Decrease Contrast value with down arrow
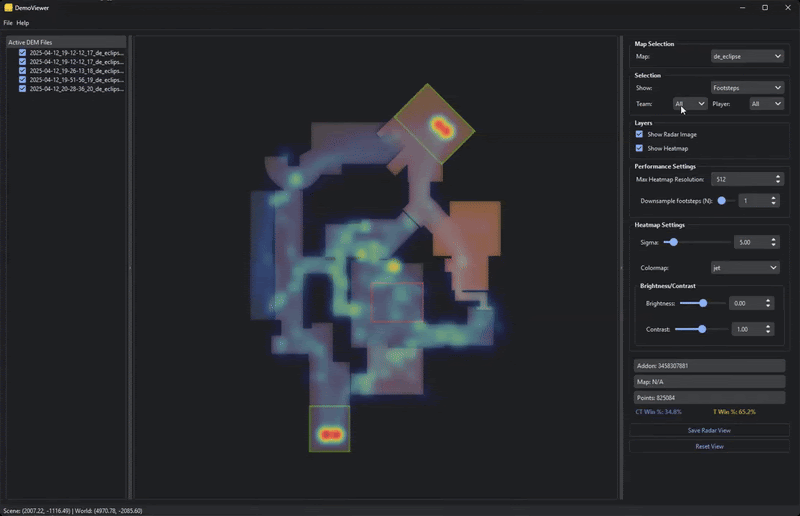800x516 pixels. [x=768, y=332]
